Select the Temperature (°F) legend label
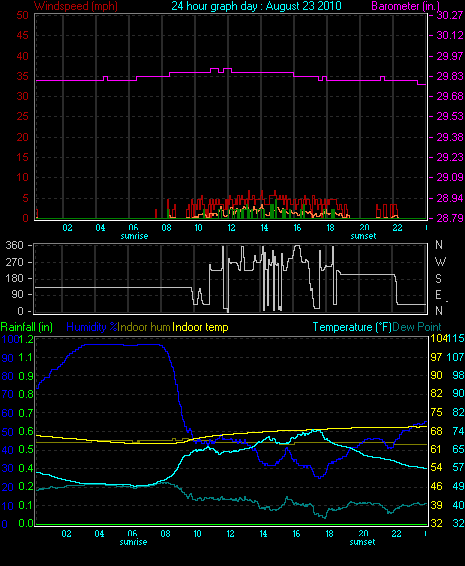This screenshot has width=465, height=566. pyautogui.click(x=352, y=327)
